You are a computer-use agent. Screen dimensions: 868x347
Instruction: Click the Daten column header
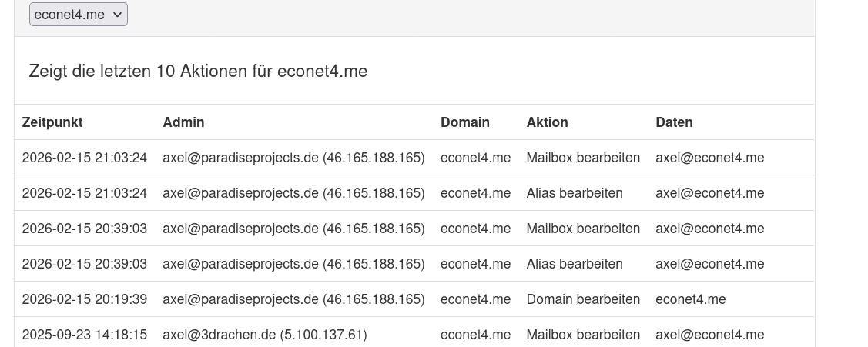pos(674,122)
